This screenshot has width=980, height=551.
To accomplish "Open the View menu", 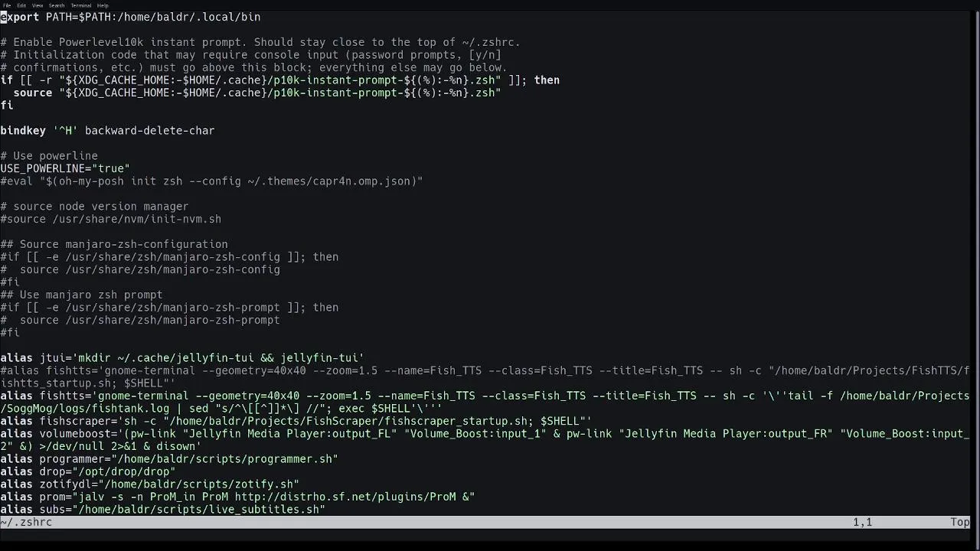I will (x=37, y=5).
